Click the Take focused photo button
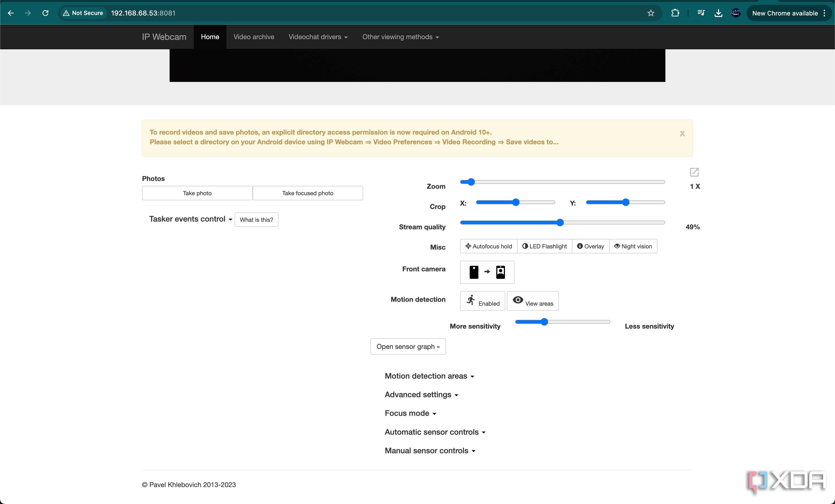Image resolution: width=835 pixels, height=504 pixels. 307,193
